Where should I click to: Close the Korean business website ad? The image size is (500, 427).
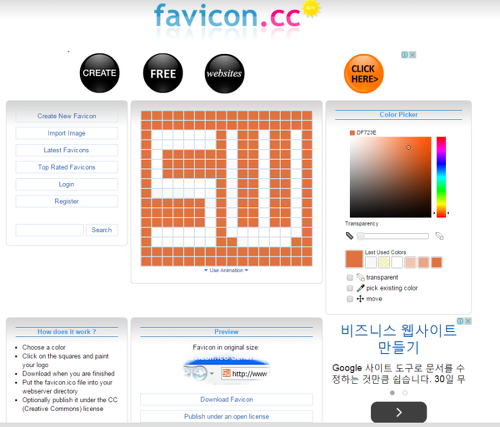(x=468, y=321)
